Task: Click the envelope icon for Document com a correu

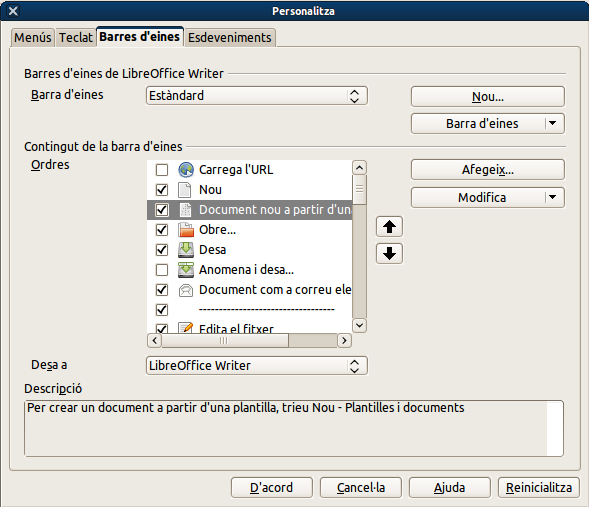Action: (x=186, y=290)
